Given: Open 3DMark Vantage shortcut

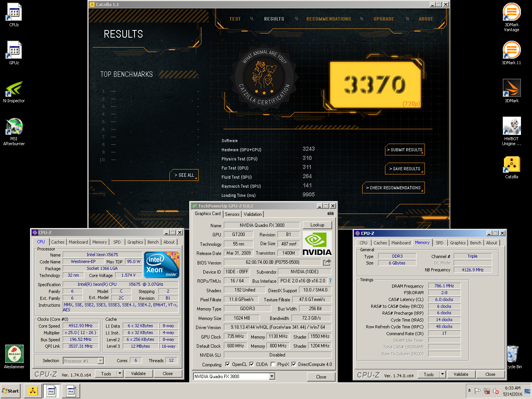Looking at the screenshot, I should tap(511, 17).
